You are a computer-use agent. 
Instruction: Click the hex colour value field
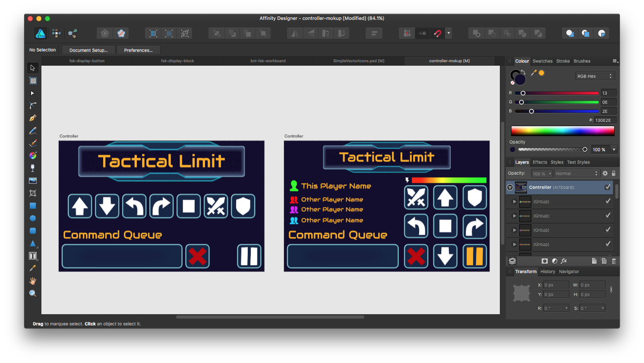coord(605,120)
